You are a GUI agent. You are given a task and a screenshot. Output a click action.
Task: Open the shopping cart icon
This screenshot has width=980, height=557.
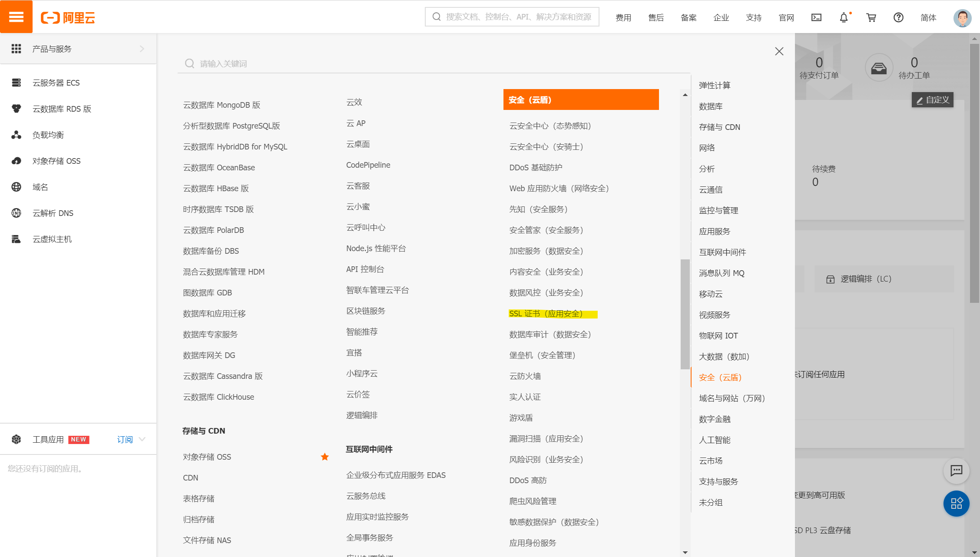coord(871,17)
